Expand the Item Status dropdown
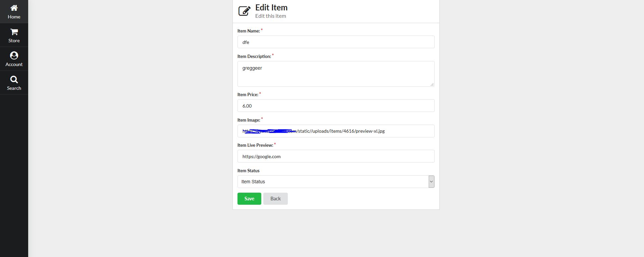This screenshot has height=257, width=644. [x=431, y=182]
